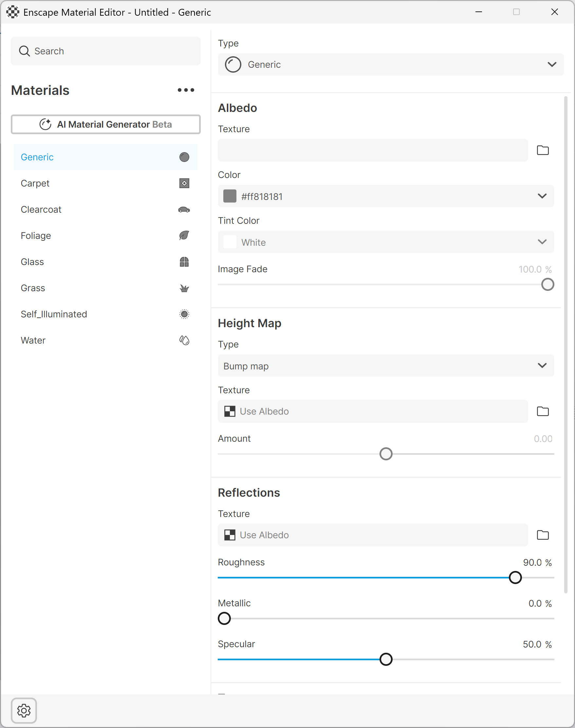
Task: Click the gray #ff818181 color swatch
Action: click(x=230, y=196)
